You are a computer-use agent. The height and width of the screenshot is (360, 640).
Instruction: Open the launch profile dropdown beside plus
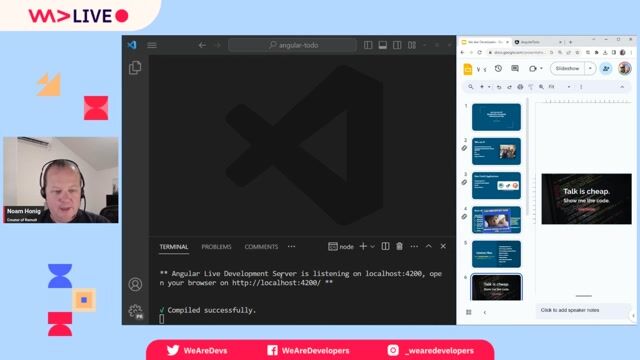[x=372, y=247]
